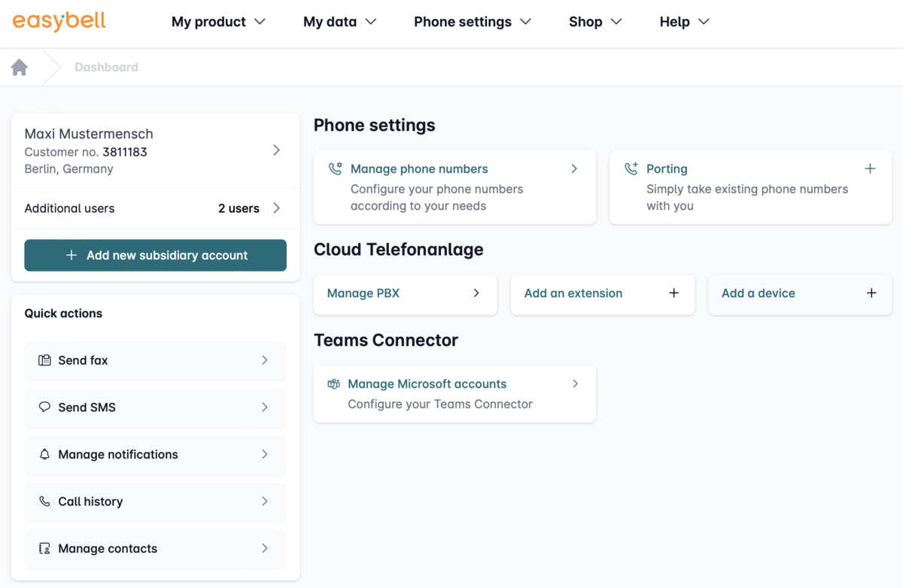Image resolution: width=903 pixels, height=588 pixels.
Task: Click Dashboard breadcrumb
Action: (x=106, y=67)
